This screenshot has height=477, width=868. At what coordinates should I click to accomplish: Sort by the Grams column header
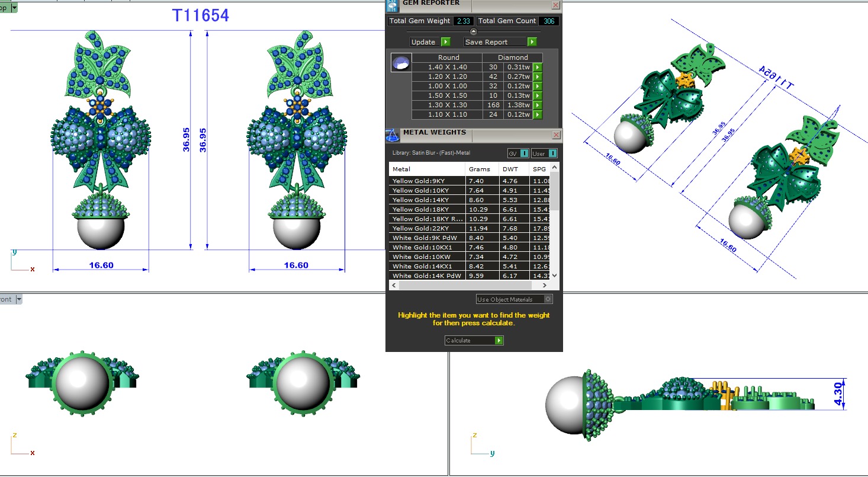click(479, 169)
